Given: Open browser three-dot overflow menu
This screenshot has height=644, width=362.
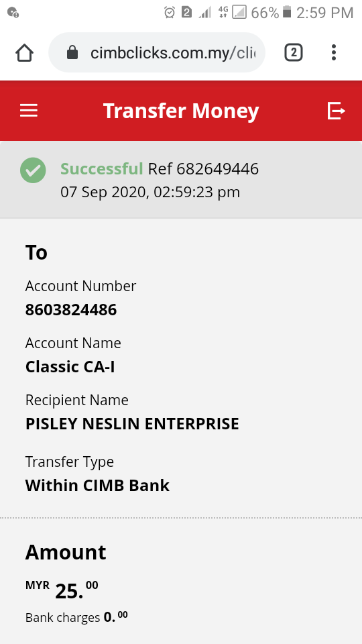Looking at the screenshot, I should [x=334, y=52].
